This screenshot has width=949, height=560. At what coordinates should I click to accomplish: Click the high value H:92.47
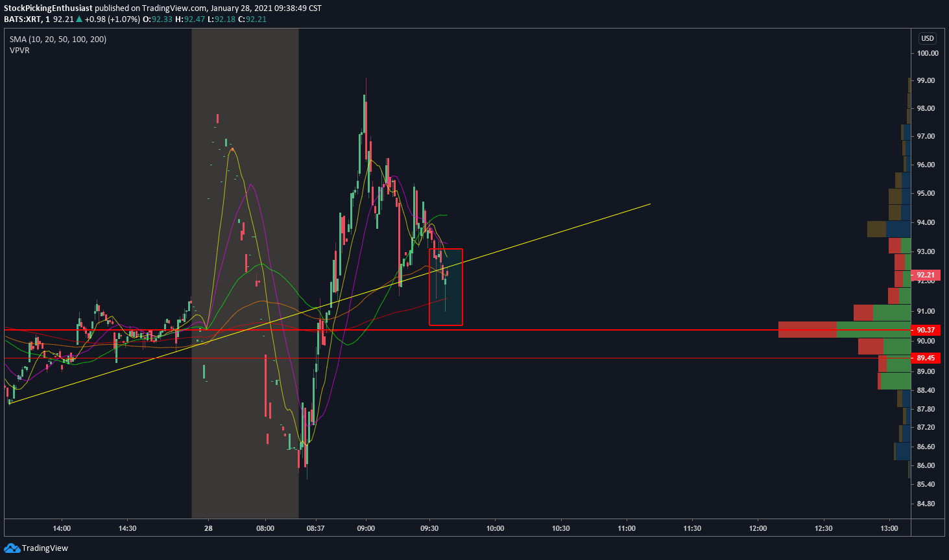click(190, 19)
